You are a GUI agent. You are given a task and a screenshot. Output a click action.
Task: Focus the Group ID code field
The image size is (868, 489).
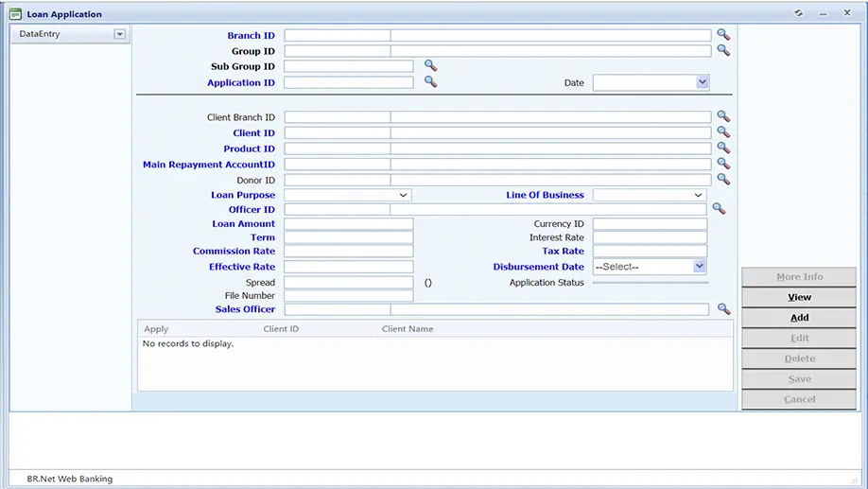click(338, 51)
